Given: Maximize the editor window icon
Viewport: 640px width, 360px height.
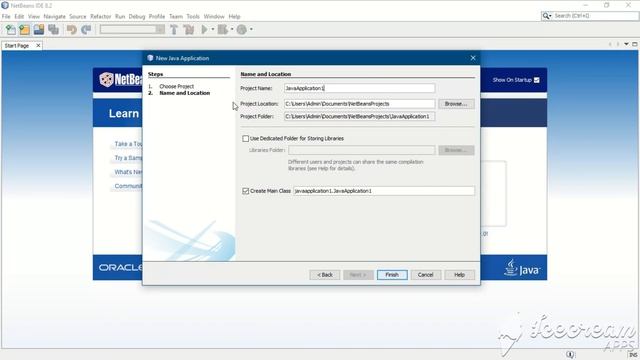Looking at the screenshot, I should click(635, 44).
